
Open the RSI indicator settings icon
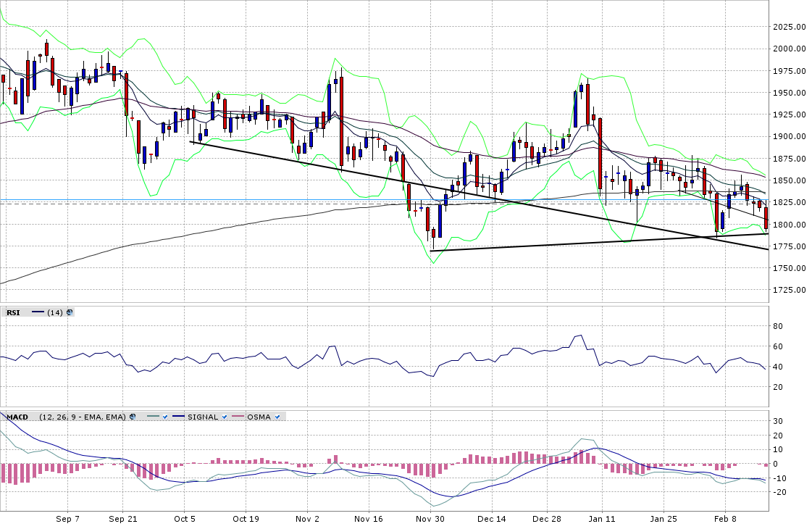coord(70,312)
